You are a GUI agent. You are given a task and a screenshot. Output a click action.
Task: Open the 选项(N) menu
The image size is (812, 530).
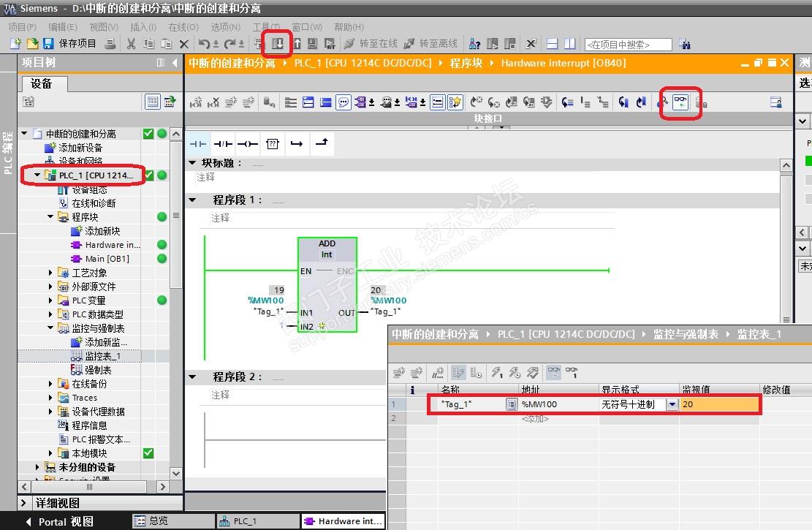225,27
